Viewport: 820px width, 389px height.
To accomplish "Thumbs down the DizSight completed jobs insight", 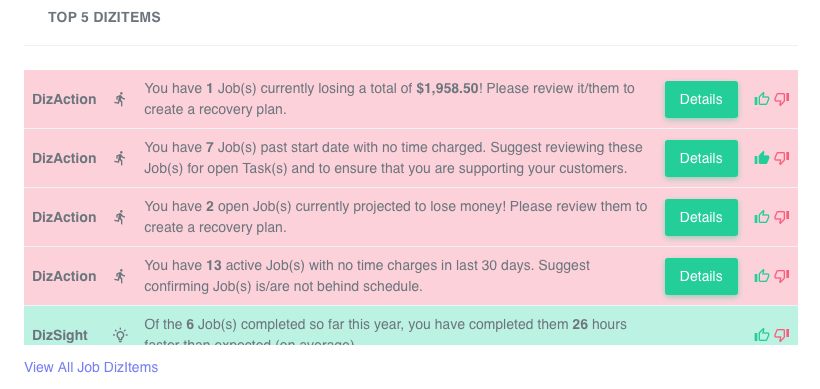I will point(782,335).
